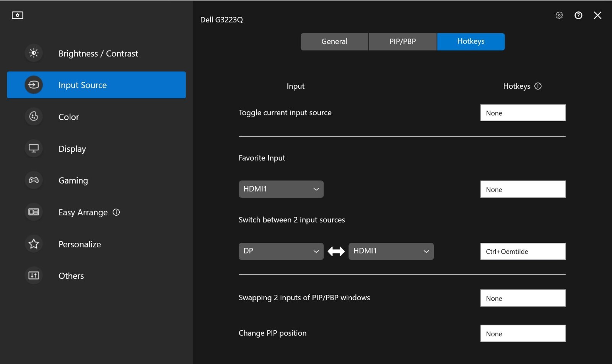The image size is (612, 364).
Task: Click the Favorite Input label
Action: 262,158
